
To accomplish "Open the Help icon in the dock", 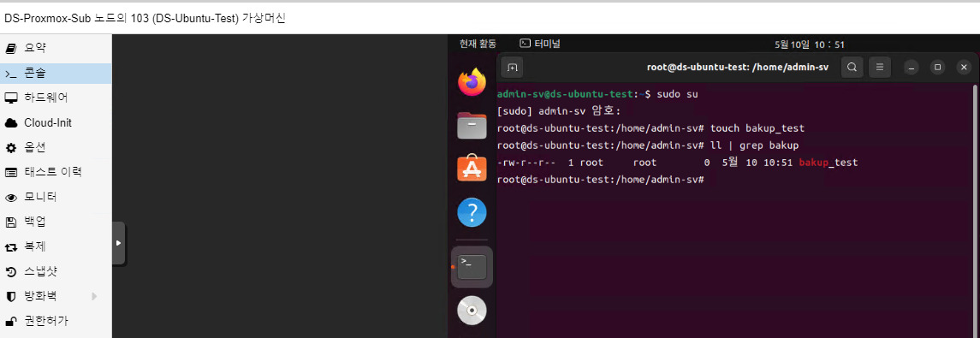I will coord(472,212).
